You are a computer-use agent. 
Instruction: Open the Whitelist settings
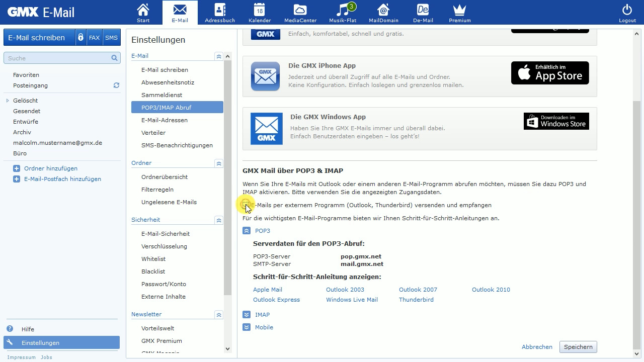(x=153, y=259)
